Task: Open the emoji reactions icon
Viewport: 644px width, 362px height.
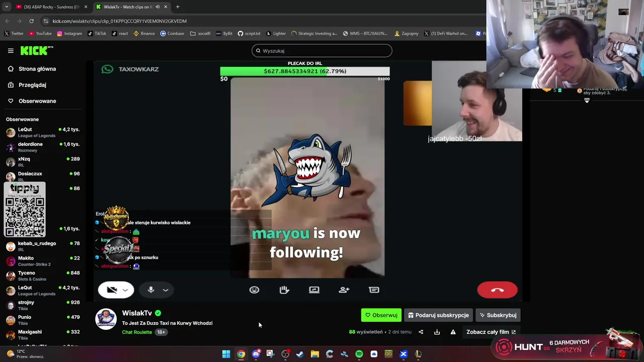Action: pos(254,290)
